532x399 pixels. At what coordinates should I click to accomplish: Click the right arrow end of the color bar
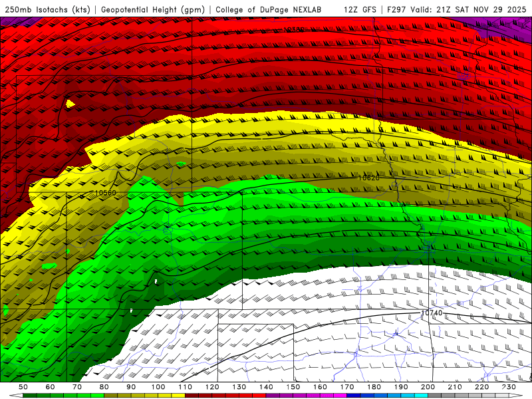[x=516, y=396]
